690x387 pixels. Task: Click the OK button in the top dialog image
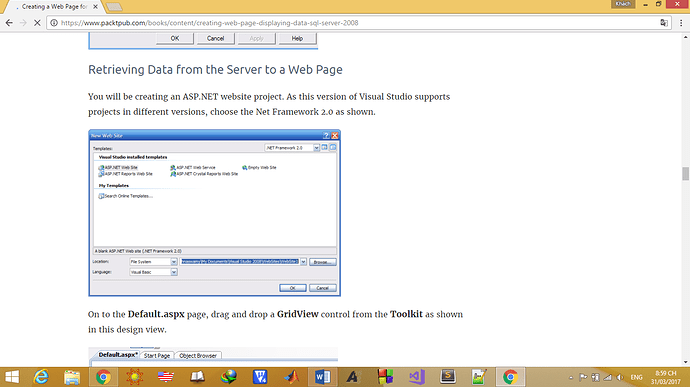tap(175, 38)
